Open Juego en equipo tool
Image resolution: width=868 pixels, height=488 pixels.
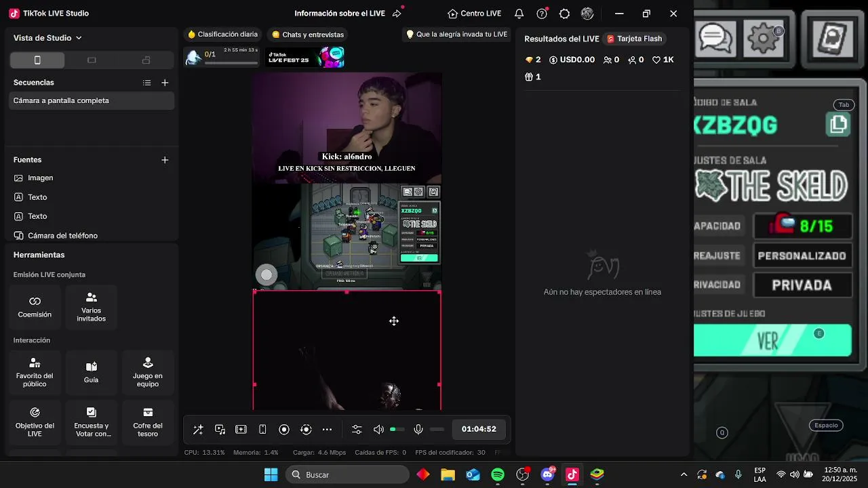coord(148,372)
